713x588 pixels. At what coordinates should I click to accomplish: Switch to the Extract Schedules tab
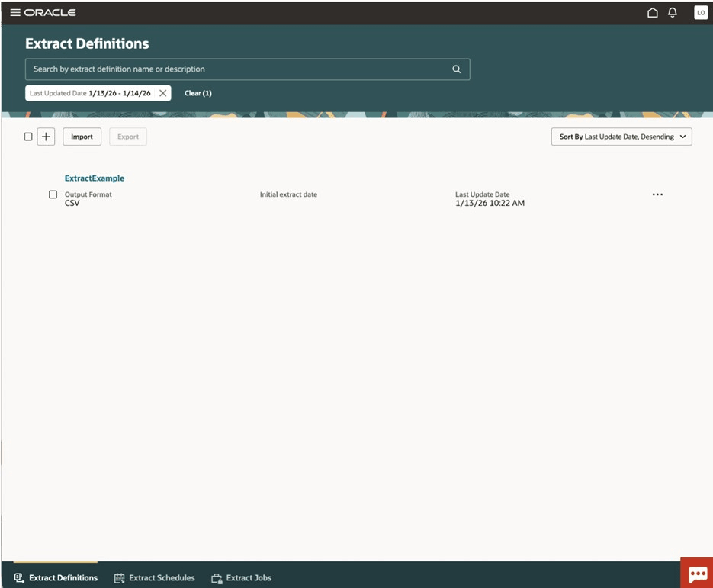pos(162,577)
